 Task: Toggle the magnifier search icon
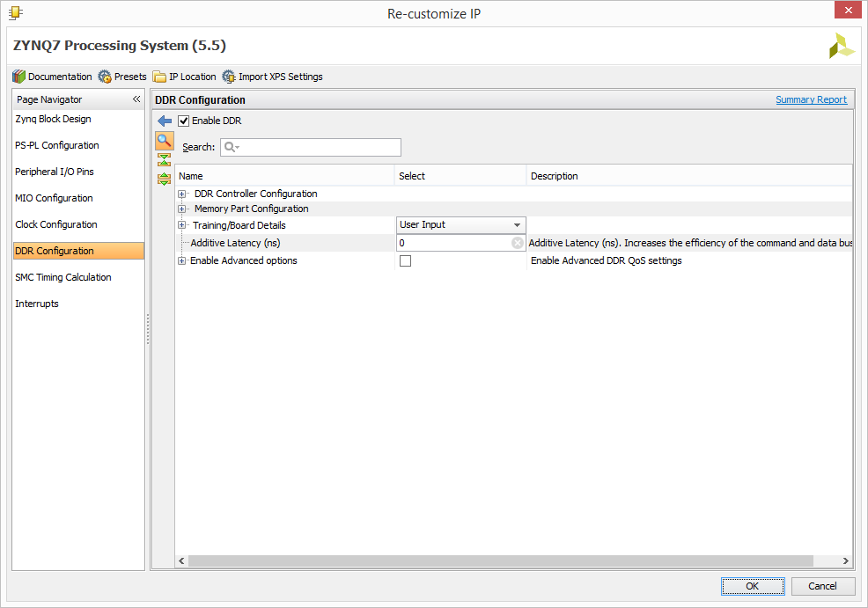point(165,141)
